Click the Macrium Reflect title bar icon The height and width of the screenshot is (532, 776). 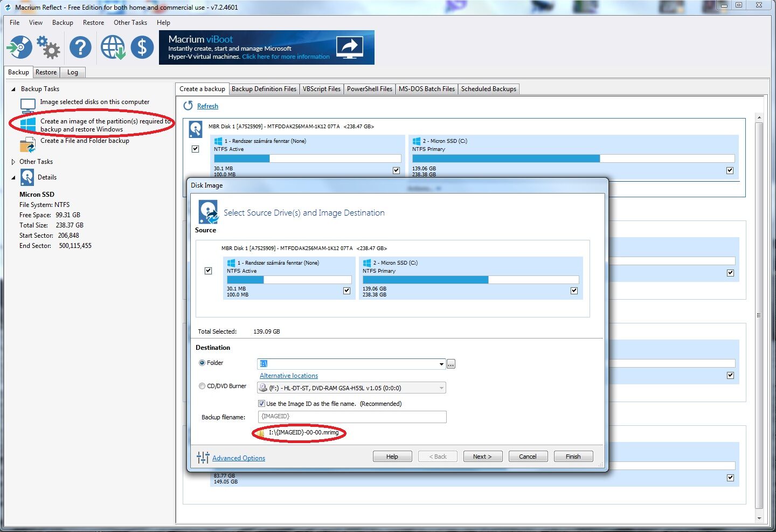pos(8,8)
